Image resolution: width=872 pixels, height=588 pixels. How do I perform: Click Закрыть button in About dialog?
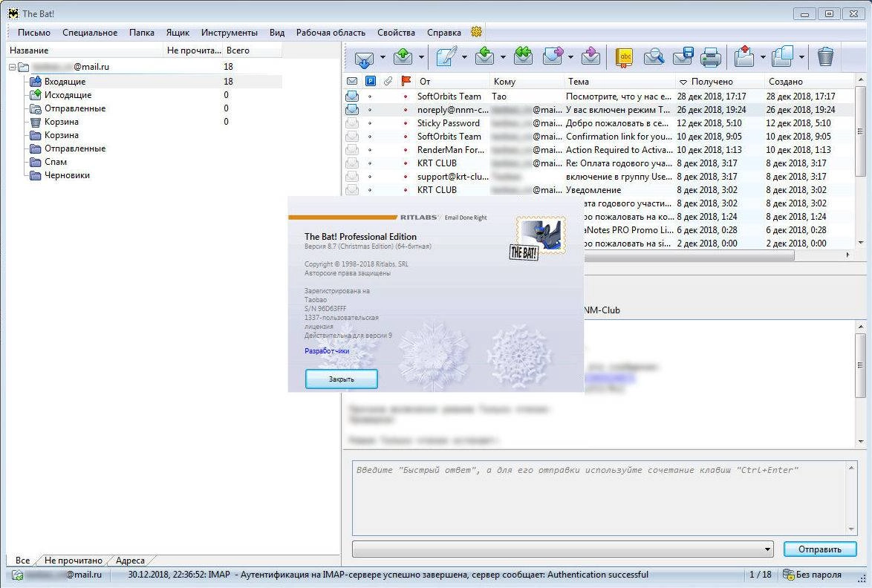342,379
